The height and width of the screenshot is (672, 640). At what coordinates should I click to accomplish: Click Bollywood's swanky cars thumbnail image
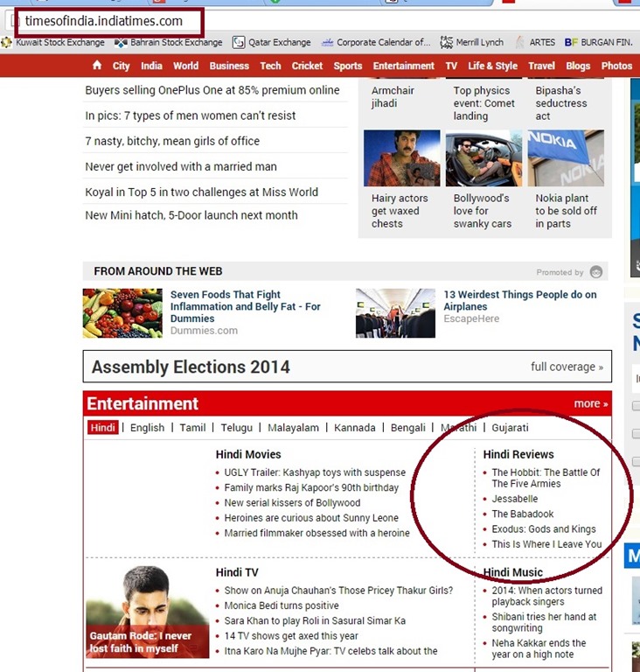(483, 158)
